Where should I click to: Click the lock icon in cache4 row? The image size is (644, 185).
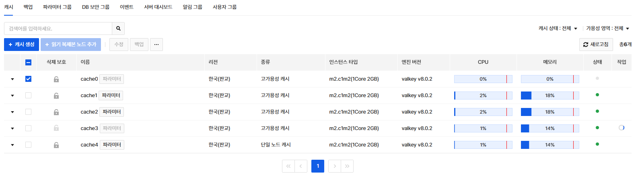[x=56, y=145]
